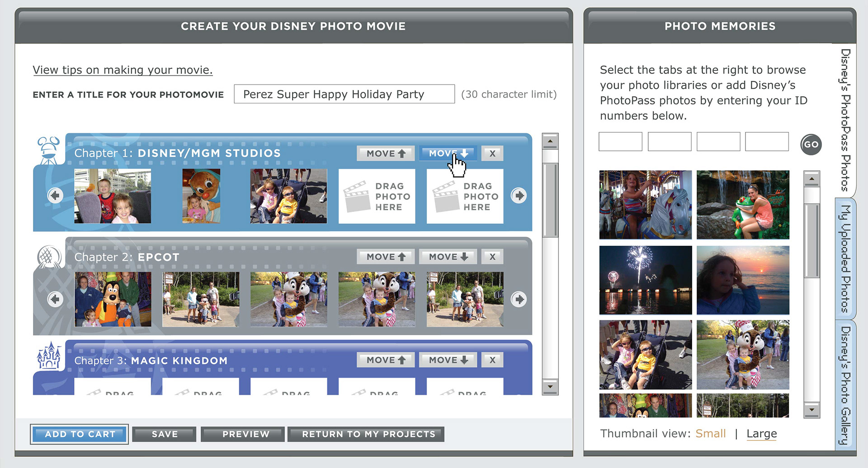
Task: Remove the Magic Kingdom chapter
Action: coord(492,360)
